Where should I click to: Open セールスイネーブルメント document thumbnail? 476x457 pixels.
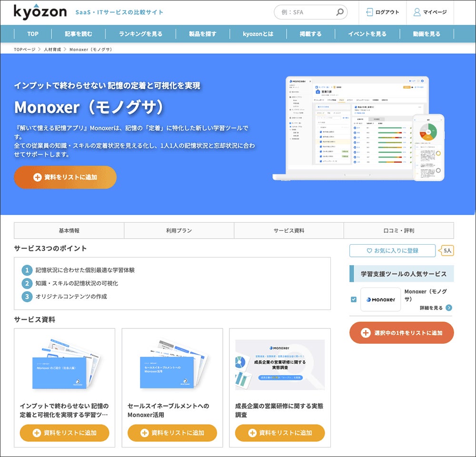172,364
